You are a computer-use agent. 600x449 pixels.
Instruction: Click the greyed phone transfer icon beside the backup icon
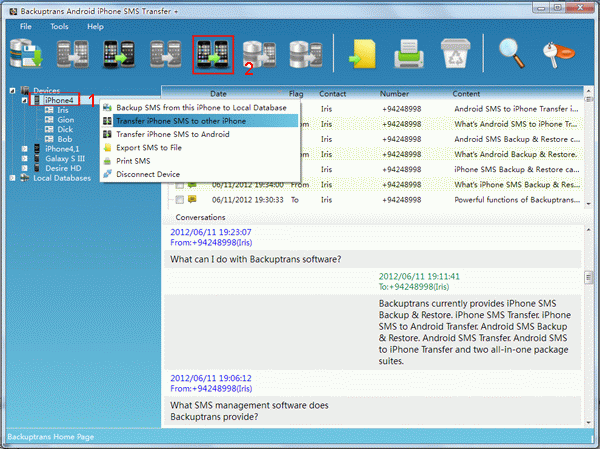point(73,54)
